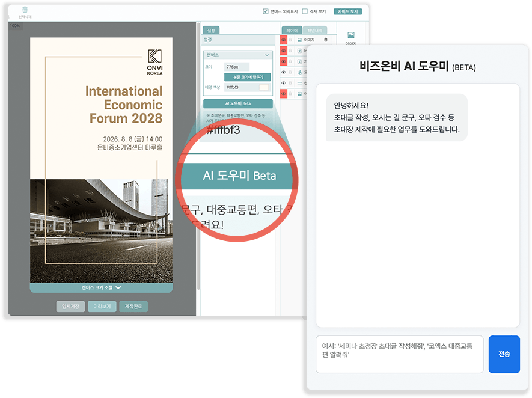This screenshot has height=398, width=532.
Task: Click the line-type icon of the fifth layer
Action: [x=299, y=83]
